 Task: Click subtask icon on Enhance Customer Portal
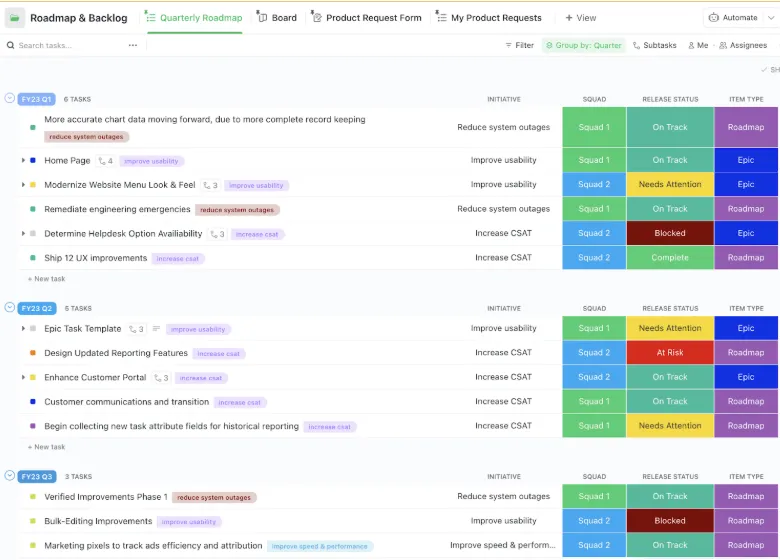coord(161,378)
